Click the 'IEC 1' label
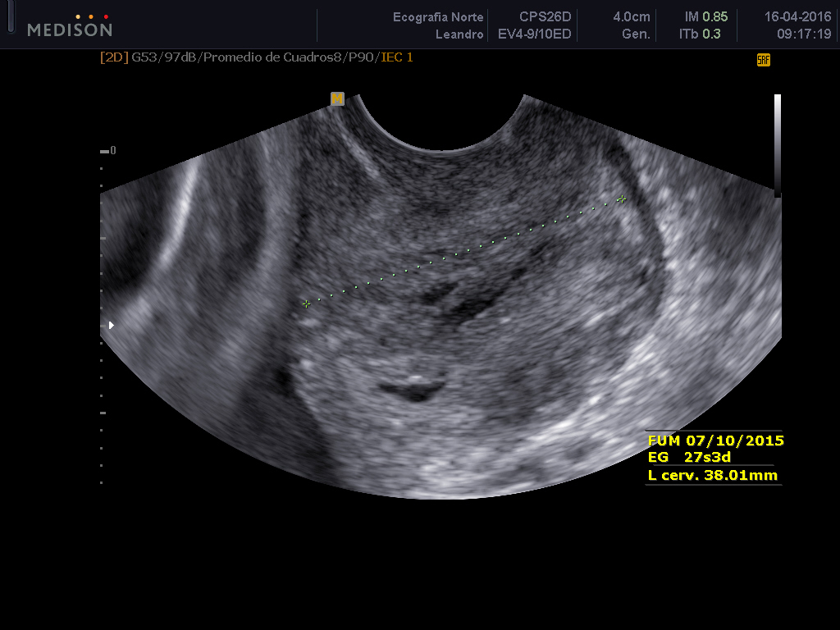This screenshot has height=630, width=840. [x=397, y=57]
